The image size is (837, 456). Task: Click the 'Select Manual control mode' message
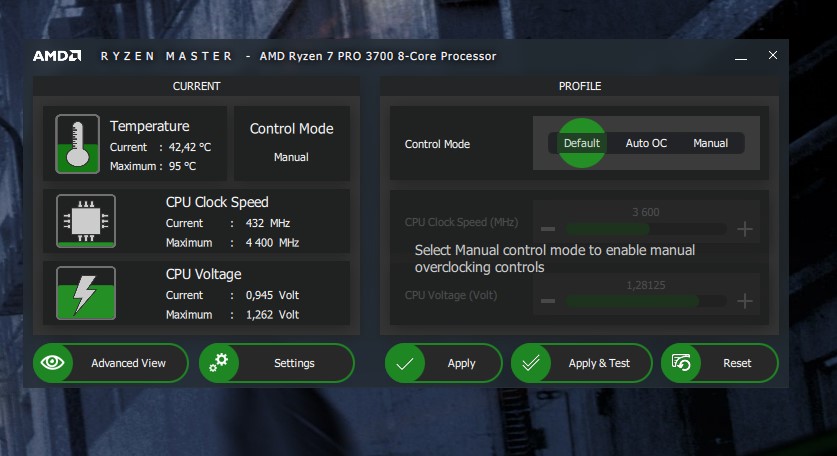[555, 258]
